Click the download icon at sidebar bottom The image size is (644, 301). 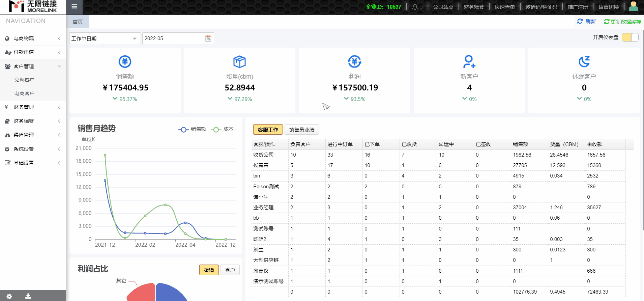tap(28, 296)
